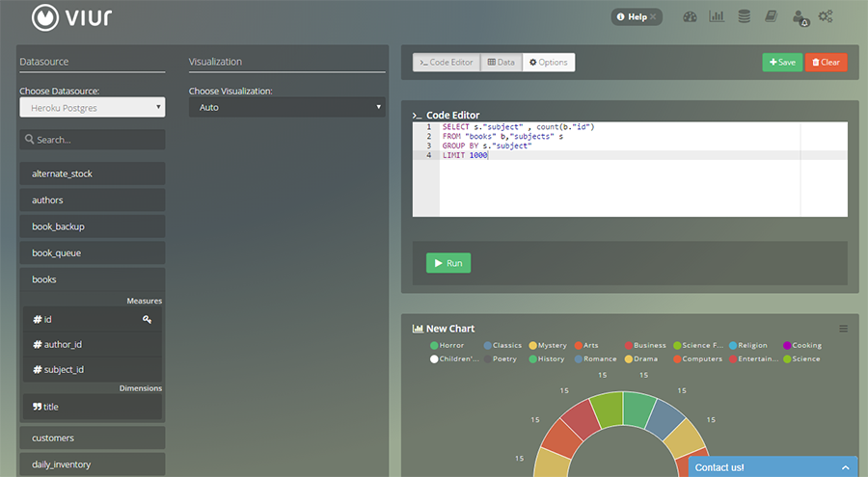Open the book icon in header
The height and width of the screenshot is (477, 868).
(x=772, y=16)
